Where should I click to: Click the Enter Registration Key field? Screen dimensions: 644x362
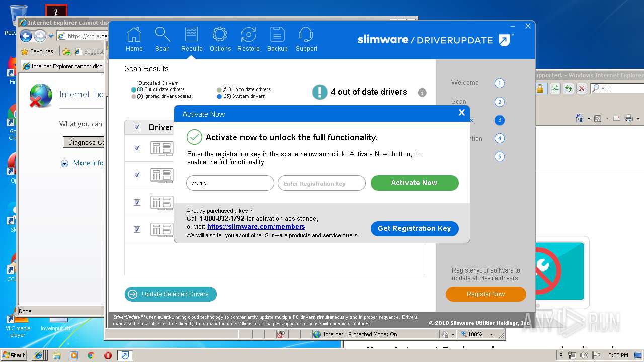(x=321, y=183)
